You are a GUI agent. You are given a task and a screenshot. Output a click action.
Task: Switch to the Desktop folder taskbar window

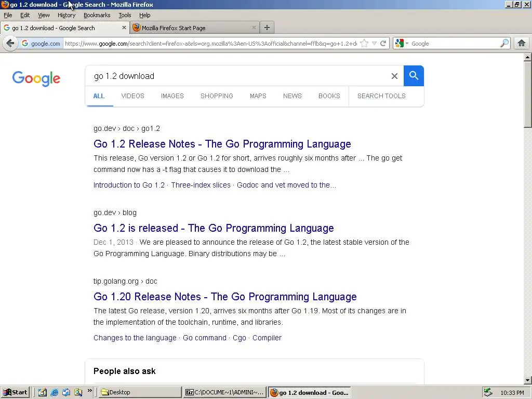(140, 392)
